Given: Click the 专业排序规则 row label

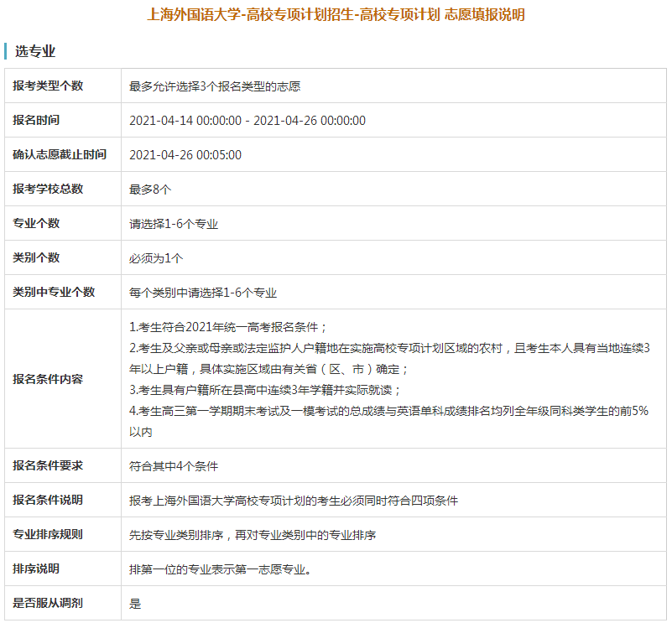Looking at the screenshot, I should [48, 534].
